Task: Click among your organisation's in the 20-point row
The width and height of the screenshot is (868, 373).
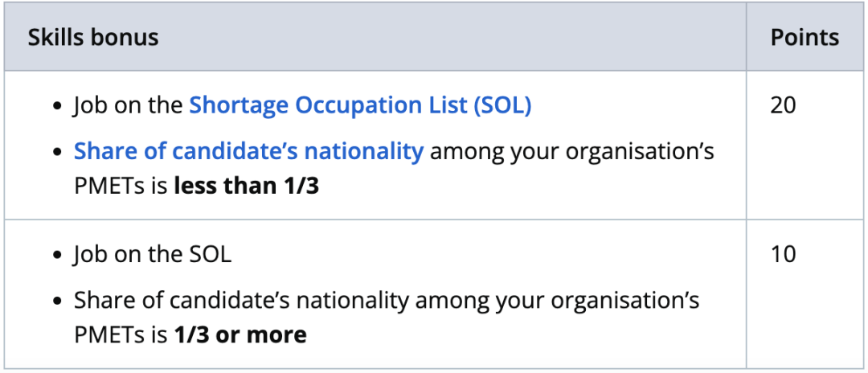Action: pos(571,151)
